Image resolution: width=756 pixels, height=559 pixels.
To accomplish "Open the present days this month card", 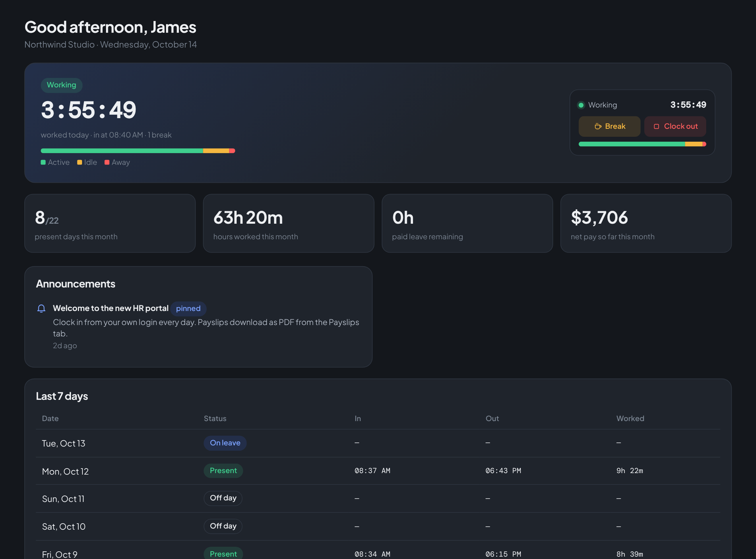I will [x=110, y=223].
